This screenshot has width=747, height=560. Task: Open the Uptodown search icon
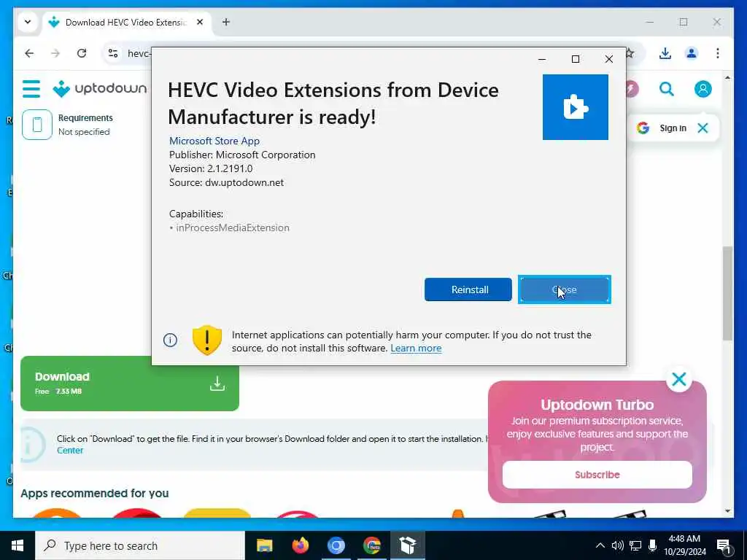(x=667, y=88)
